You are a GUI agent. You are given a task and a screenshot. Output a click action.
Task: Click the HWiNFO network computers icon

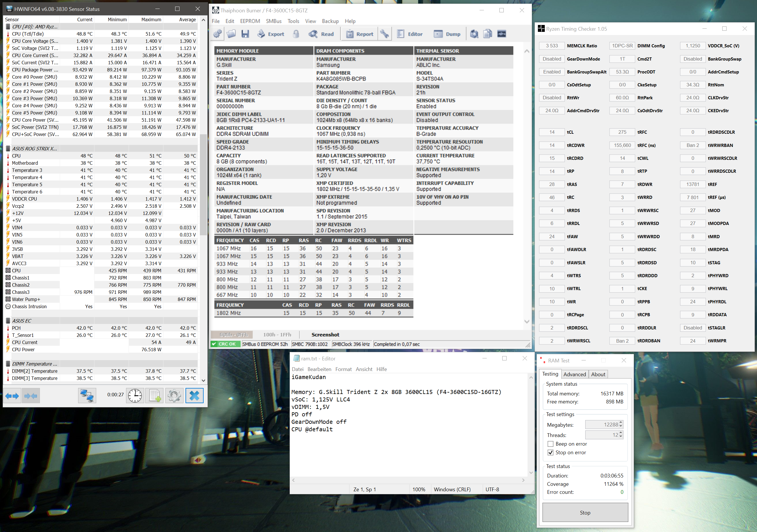coord(87,395)
